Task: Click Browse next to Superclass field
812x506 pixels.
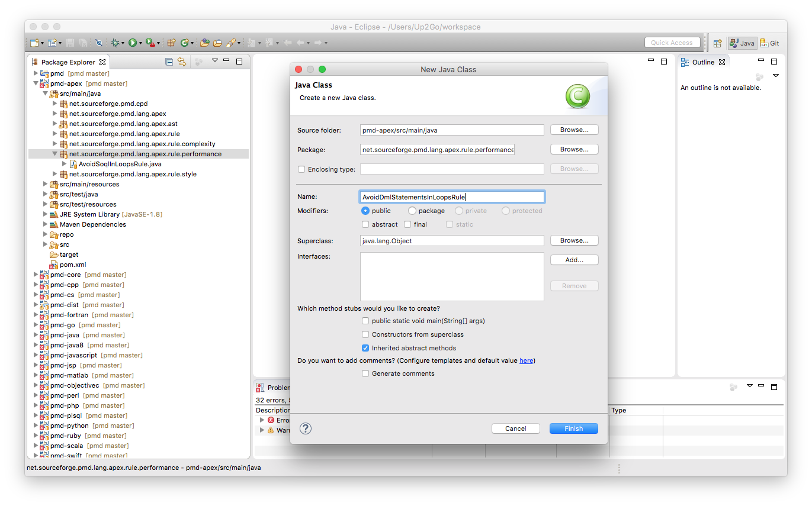Action: [574, 240]
